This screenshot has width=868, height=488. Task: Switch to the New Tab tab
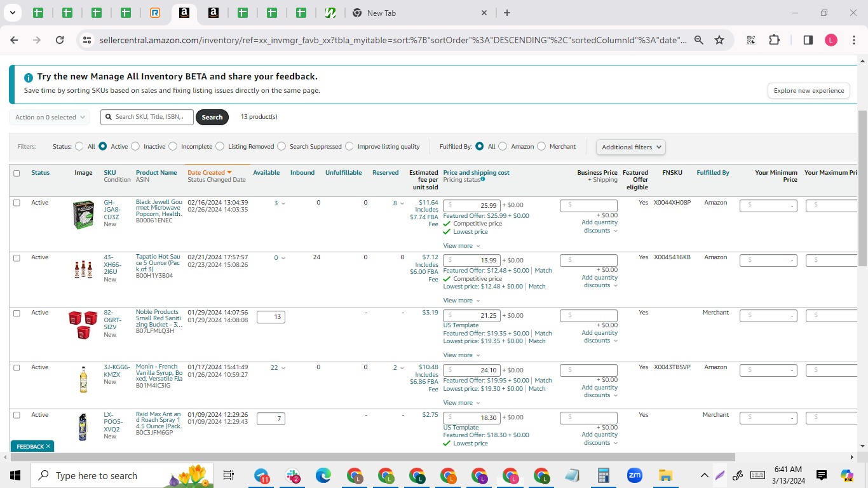pos(419,13)
